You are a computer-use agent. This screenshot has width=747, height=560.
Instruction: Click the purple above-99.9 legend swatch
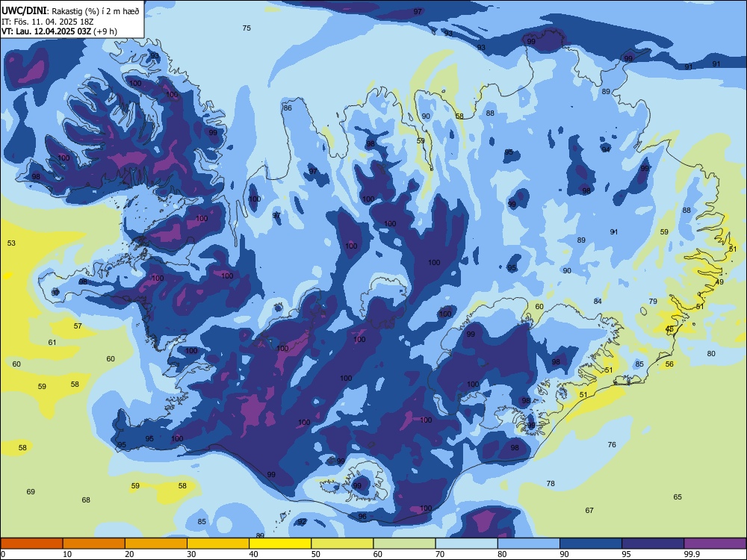(715, 544)
